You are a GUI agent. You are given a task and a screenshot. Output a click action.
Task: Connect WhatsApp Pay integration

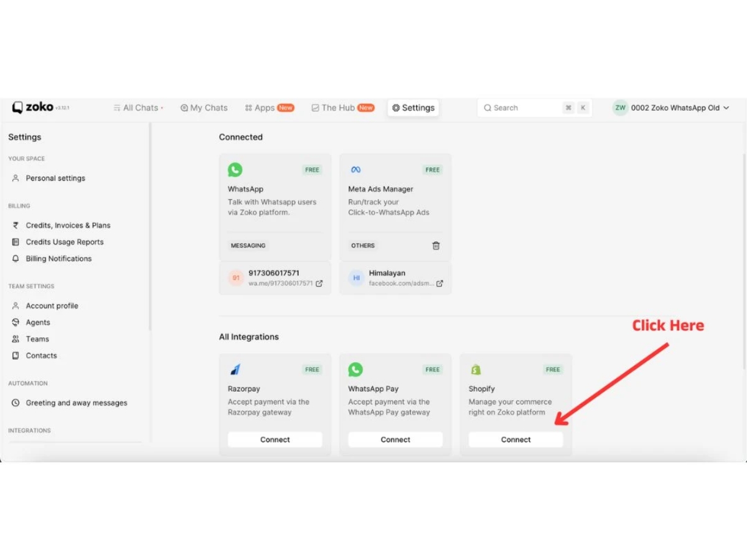click(395, 439)
